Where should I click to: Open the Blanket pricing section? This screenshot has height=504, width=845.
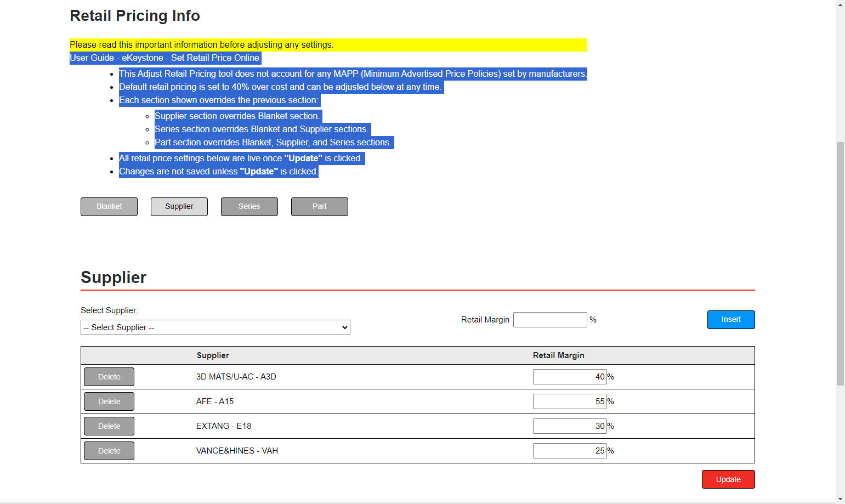109,207
